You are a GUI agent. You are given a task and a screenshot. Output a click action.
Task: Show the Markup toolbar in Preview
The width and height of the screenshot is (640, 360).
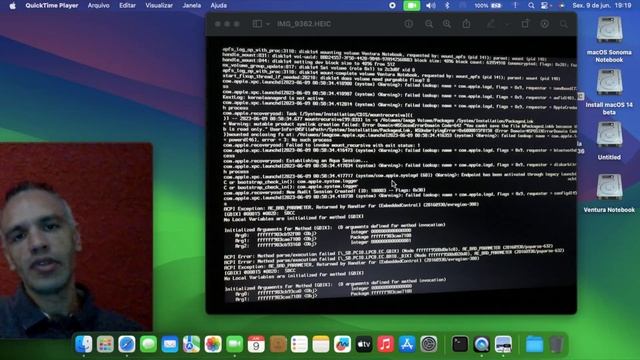pos(544,24)
